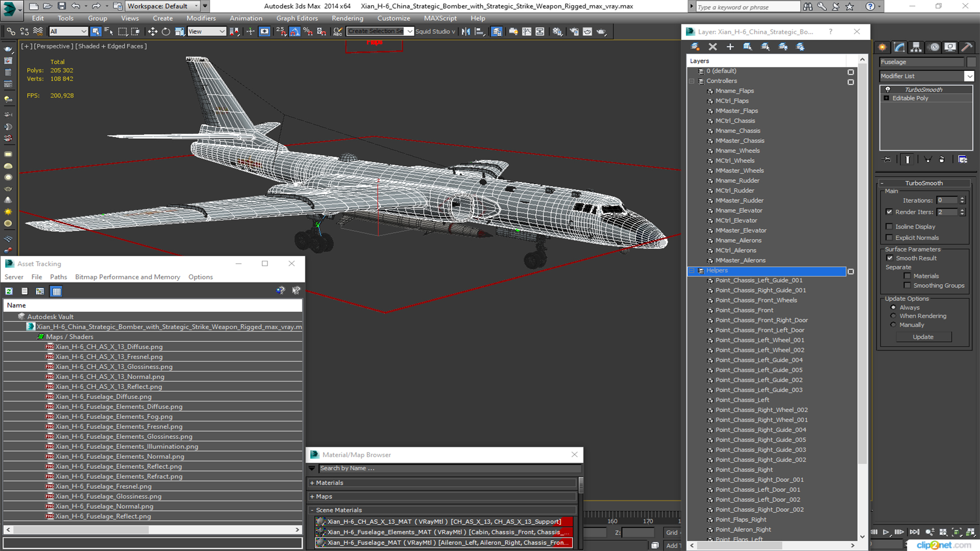Click Configure Modifier Sets icon
Image resolution: width=980 pixels, height=551 pixels.
(x=963, y=160)
